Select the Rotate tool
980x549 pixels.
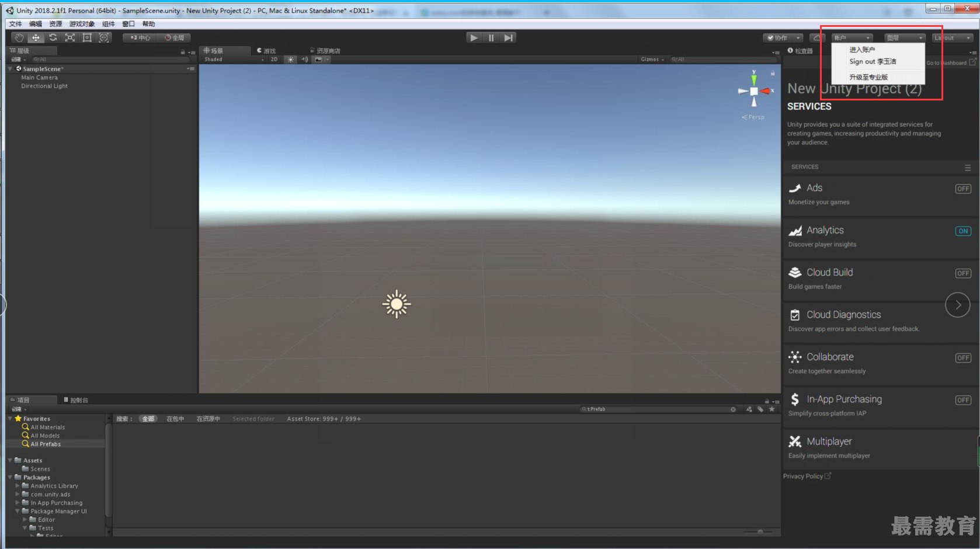(x=53, y=37)
